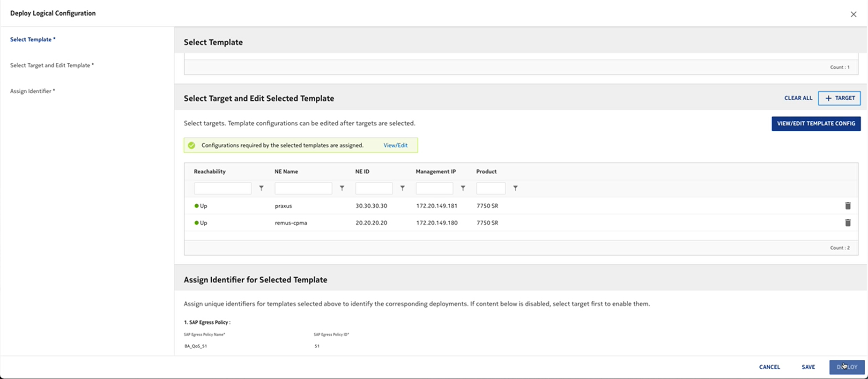Sort by the Management IP column header

[436, 171]
